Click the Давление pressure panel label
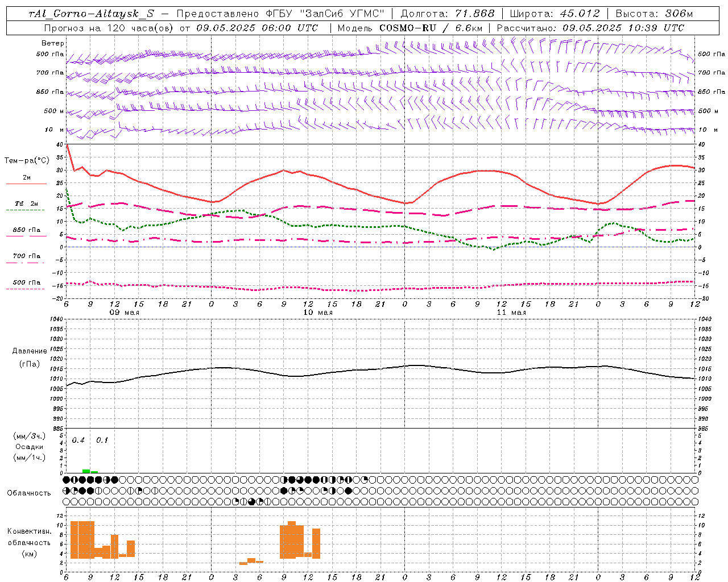This screenshot has height=582, width=728. 30,351
